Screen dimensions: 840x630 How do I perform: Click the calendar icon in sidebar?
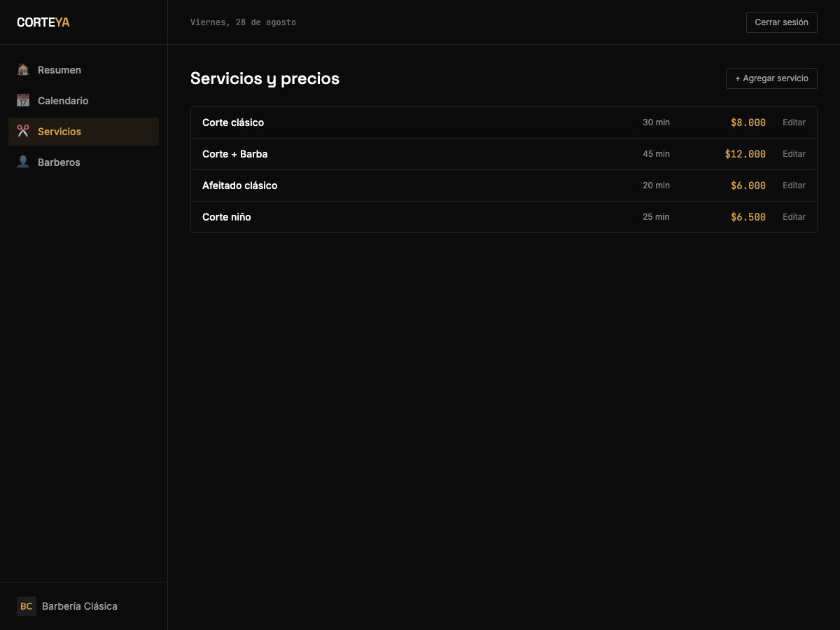23,101
